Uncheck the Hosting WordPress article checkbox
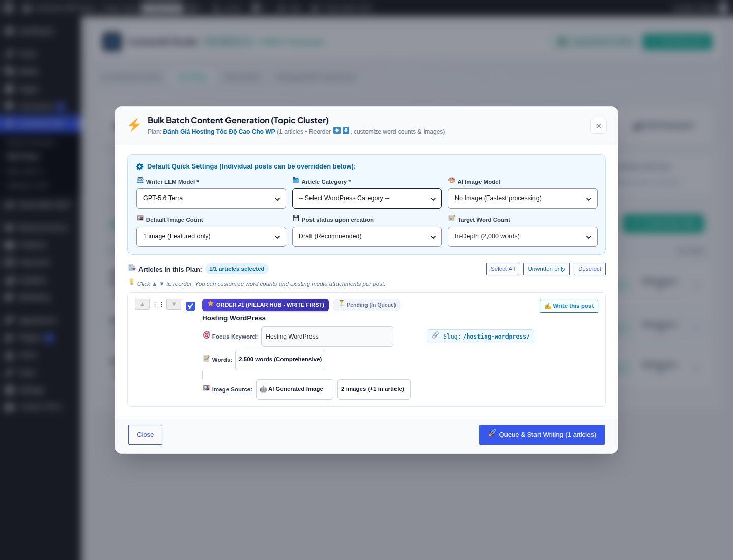This screenshot has height=560, width=733. (191, 306)
